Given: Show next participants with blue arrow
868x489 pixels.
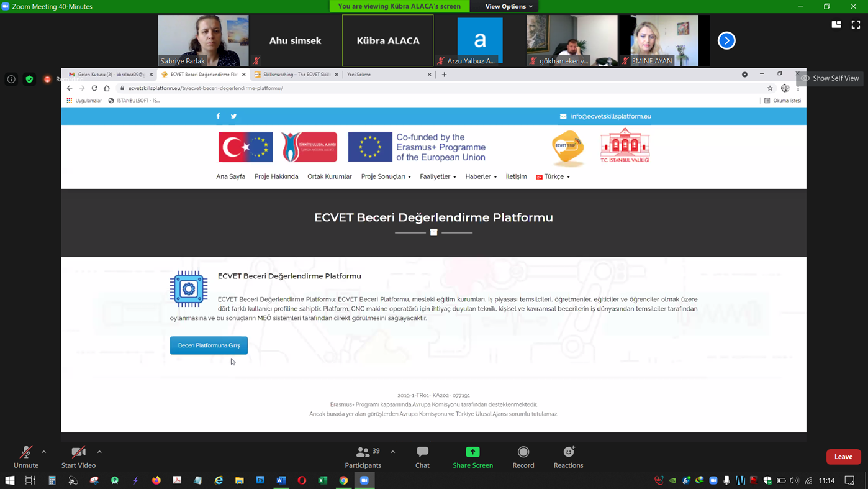Looking at the screenshot, I should tap(726, 40).
